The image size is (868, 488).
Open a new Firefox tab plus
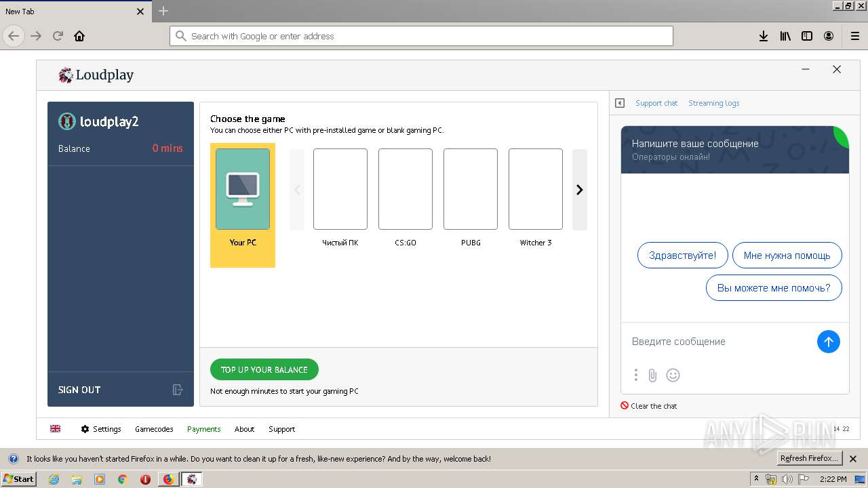pos(163,11)
